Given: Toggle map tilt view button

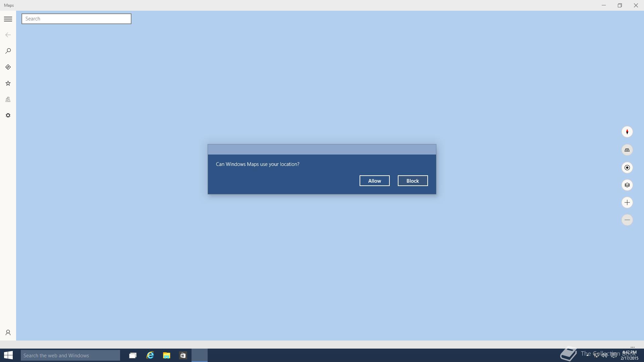Looking at the screenshot, I should click(627, 150).
